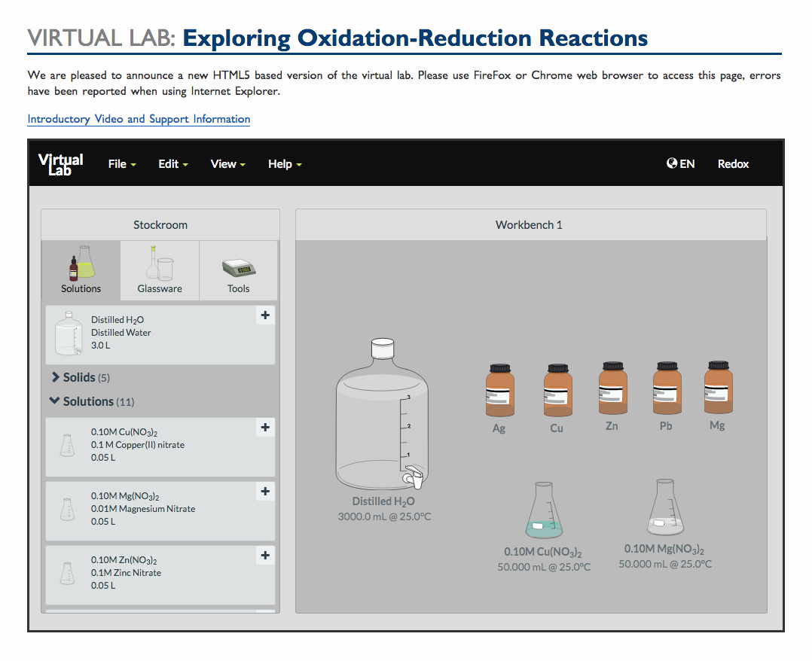Click the Redox label in the top bar
The width and height of the screenshot is (812, 661).
coord(733,163)
